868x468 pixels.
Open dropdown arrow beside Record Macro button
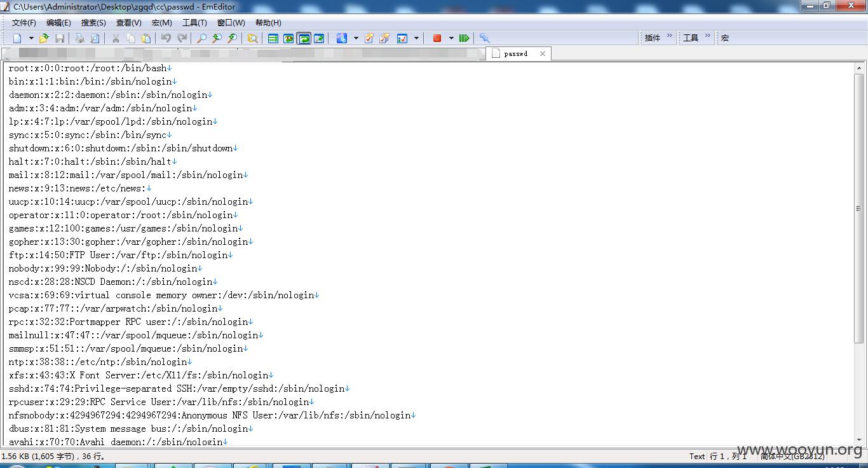click(x=451, y=38)
